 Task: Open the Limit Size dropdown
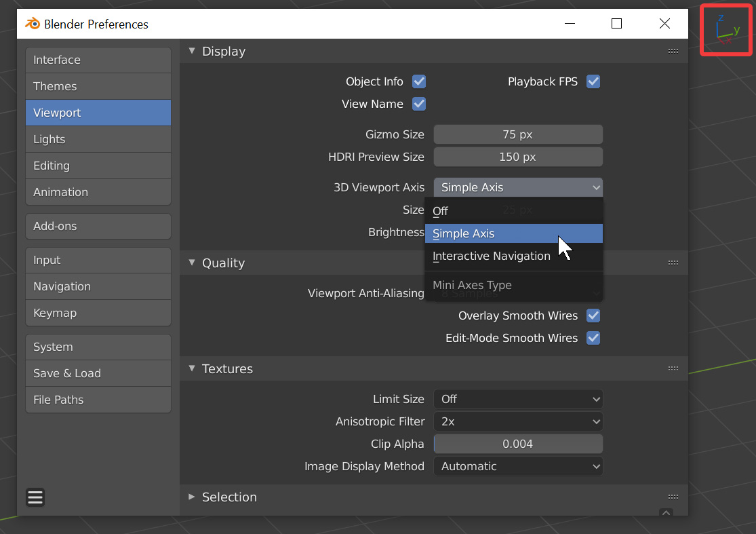(x=518, y=399)
